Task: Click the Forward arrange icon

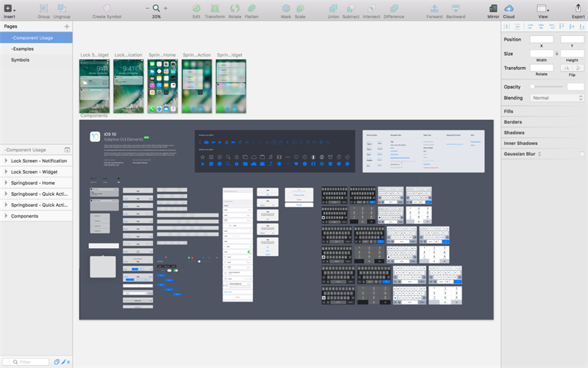Action: coord(434,8)
